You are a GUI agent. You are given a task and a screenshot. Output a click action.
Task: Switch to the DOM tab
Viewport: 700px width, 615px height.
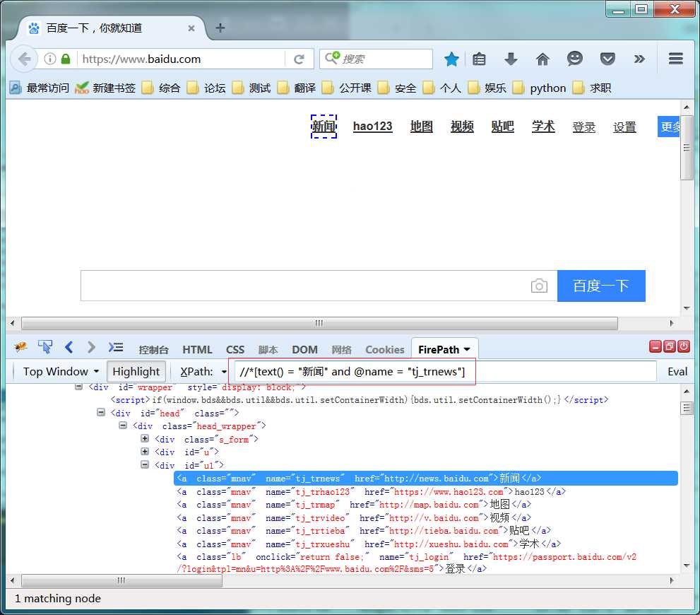point(305,350)
